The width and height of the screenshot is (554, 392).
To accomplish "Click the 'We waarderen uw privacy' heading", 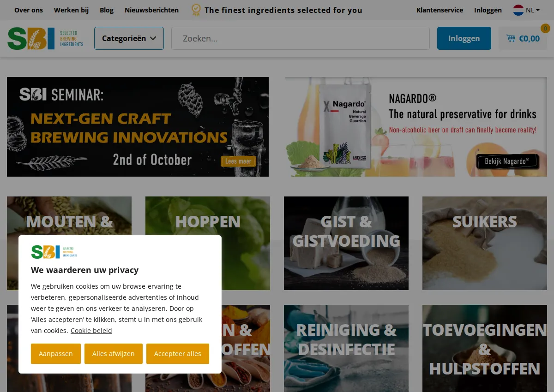I will click(85, 270).
